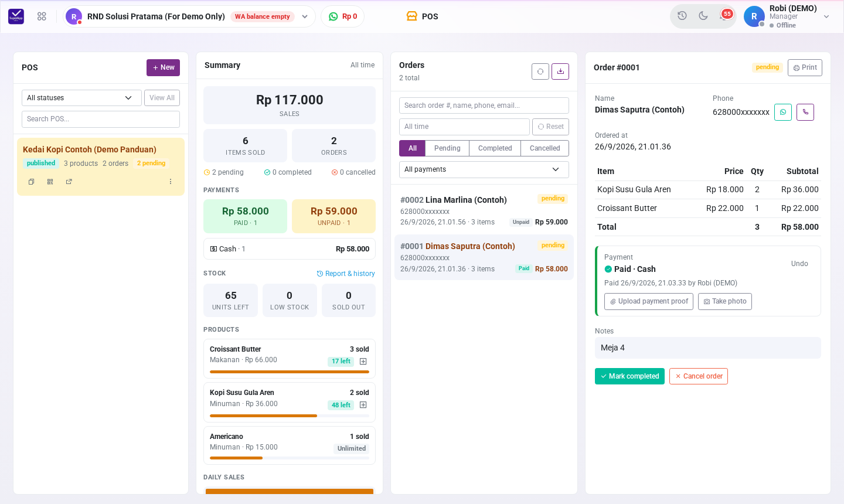Open Report & history link
Image resolution: width=844 pixels, height=504 pixels.
tap(346, 274)
